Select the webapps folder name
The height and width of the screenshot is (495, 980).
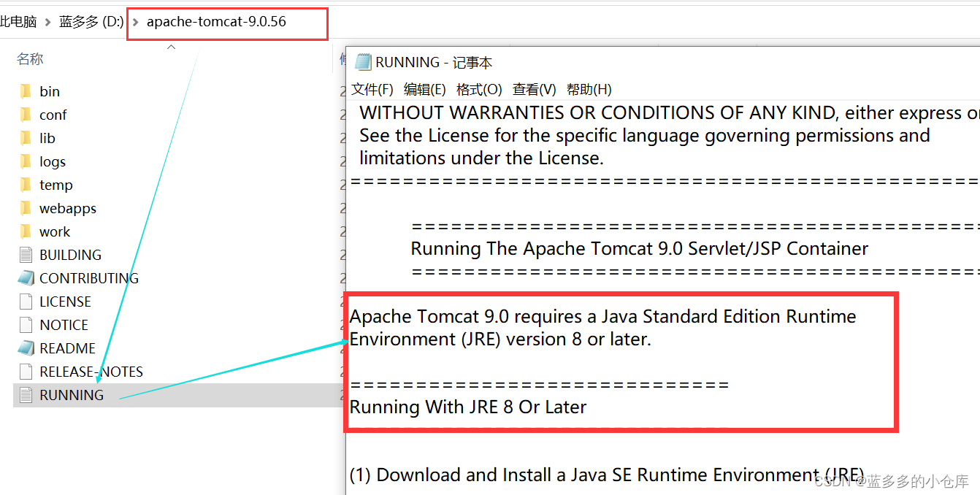pyautogui.click(x=68, y=208)
